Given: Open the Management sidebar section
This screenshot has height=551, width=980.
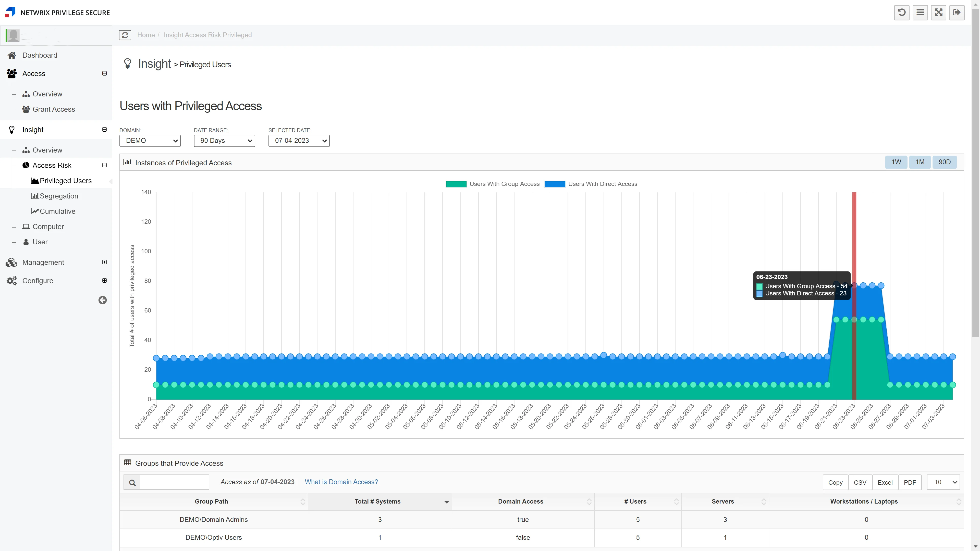Looking at the screenshot, I should [x=43, y=262].
